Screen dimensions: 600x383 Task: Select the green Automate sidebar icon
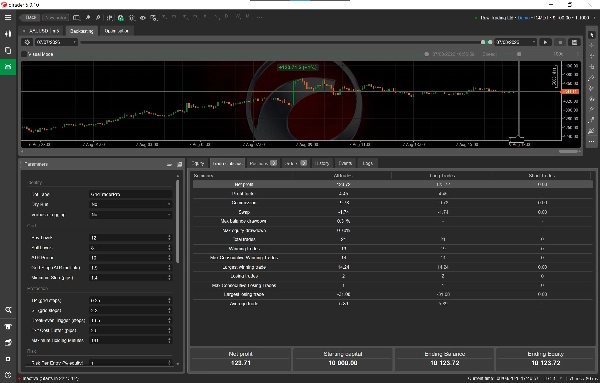pos(8,67)
